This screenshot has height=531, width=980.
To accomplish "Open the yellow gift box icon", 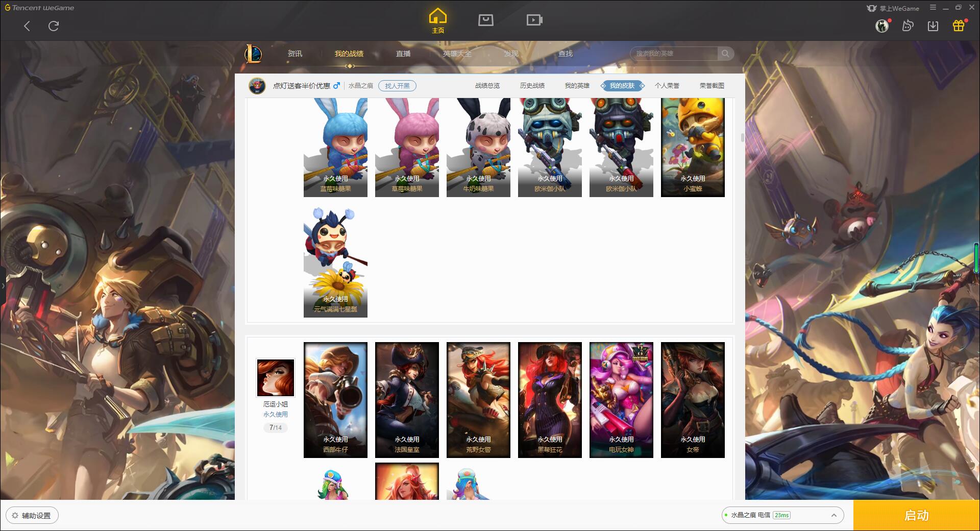I will click(x=959, y=25).
